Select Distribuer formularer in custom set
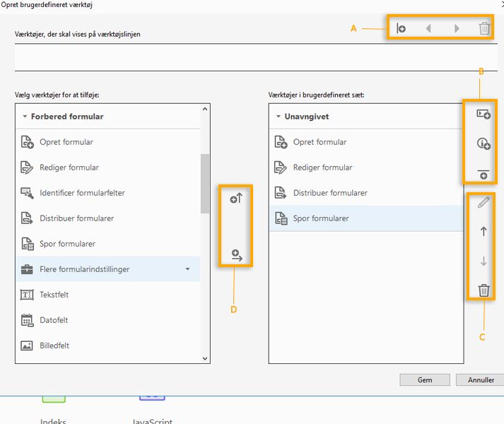The width and height of the screenshot is (504, 424). tap(330, 193)
